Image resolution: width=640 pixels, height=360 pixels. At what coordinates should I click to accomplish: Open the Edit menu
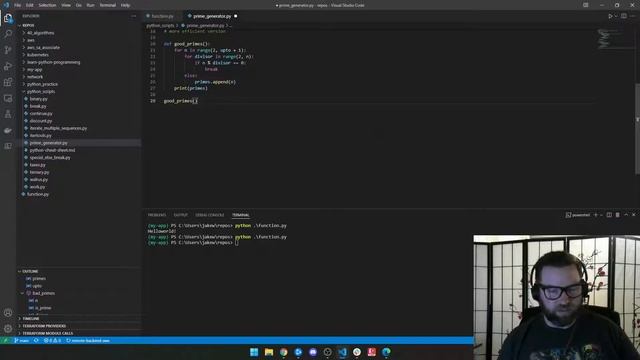tap(30, 5)
